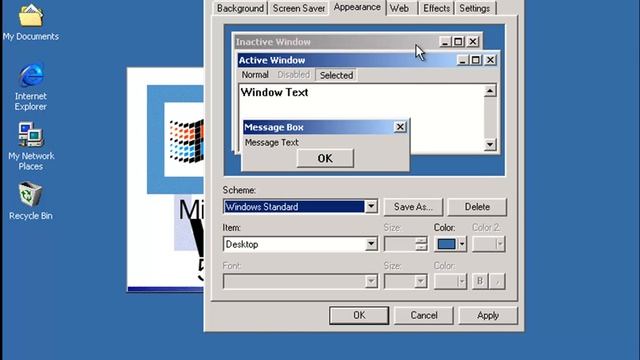640x360 pixels.
Task: Open the Scheme dropdown list
Action: click(x=371, y=207)
